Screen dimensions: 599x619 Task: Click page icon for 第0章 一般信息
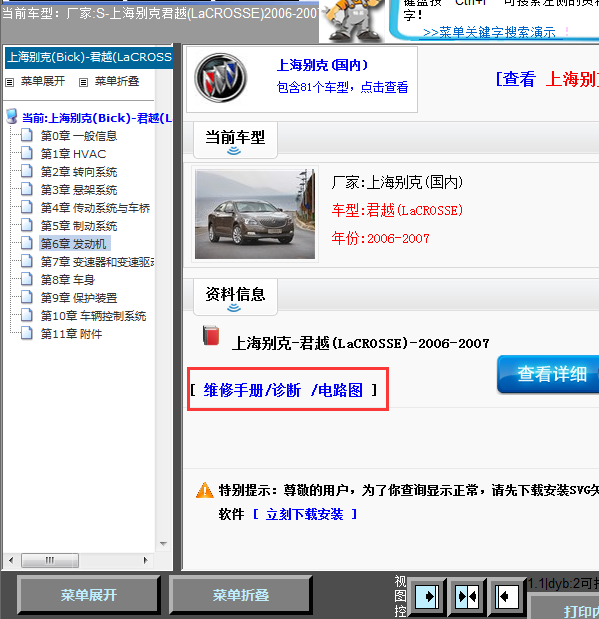pos(26,135)
